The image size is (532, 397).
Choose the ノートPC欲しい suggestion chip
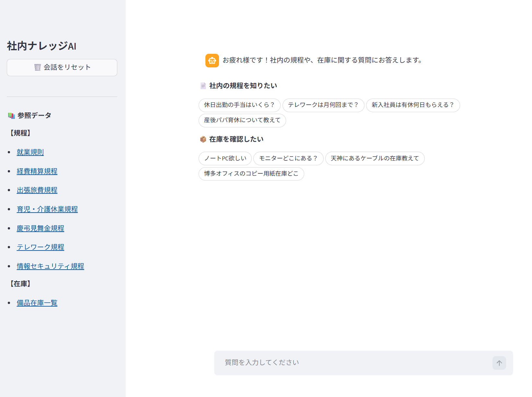click(225, 158)
